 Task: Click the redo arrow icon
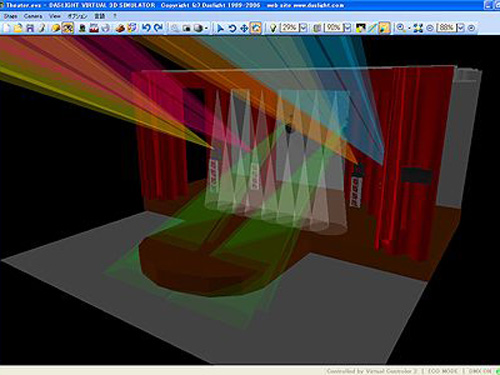click(x=158, y=28)
